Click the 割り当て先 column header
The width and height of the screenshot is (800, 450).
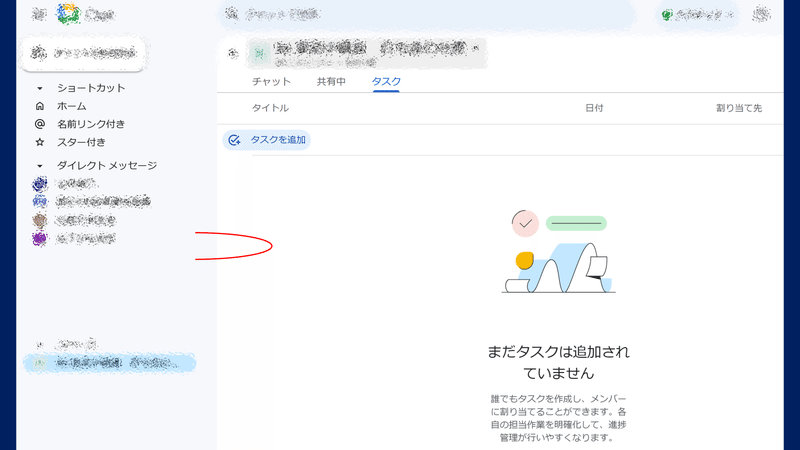click(739, 108)
